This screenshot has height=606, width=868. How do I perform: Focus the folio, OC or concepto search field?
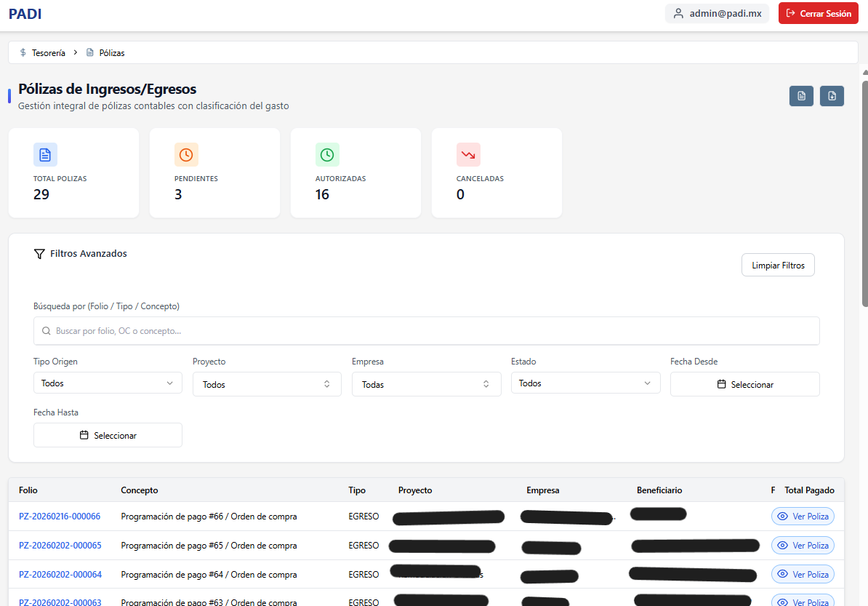(426, 330)
